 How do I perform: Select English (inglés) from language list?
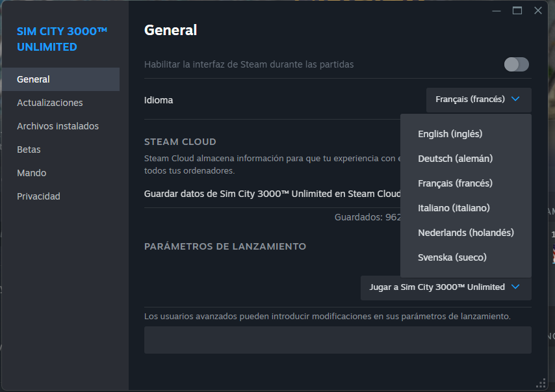click(x=450, y=134)
